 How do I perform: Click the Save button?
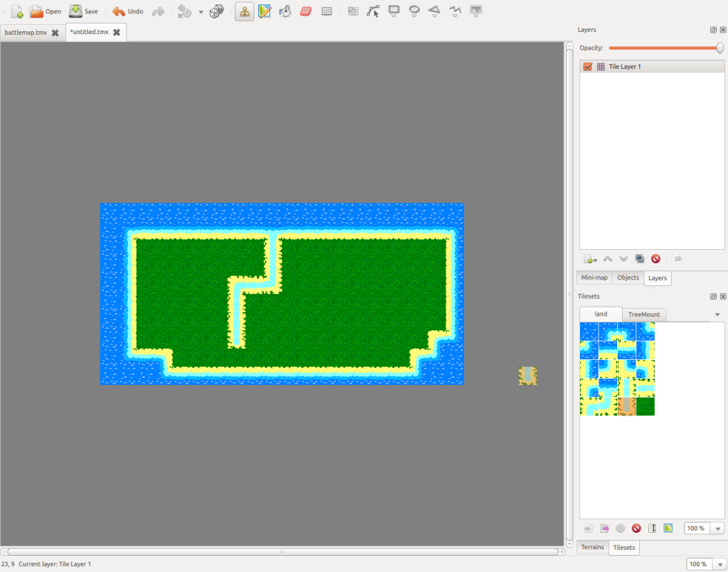click(84, 11)
